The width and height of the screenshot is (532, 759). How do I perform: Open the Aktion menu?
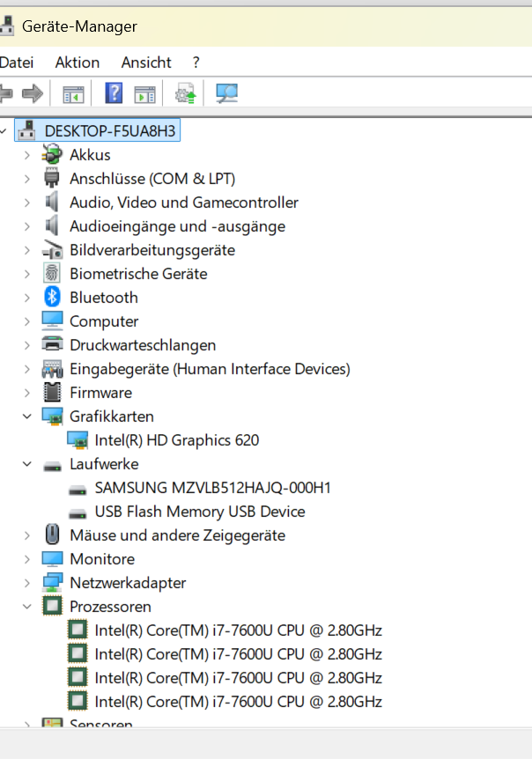point(78,63)
